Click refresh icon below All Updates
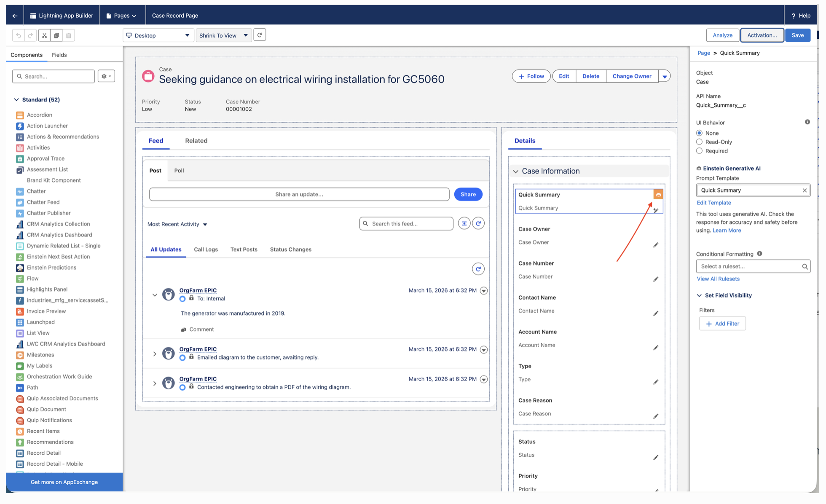826x504 pixels. click(x=478, y=269)
